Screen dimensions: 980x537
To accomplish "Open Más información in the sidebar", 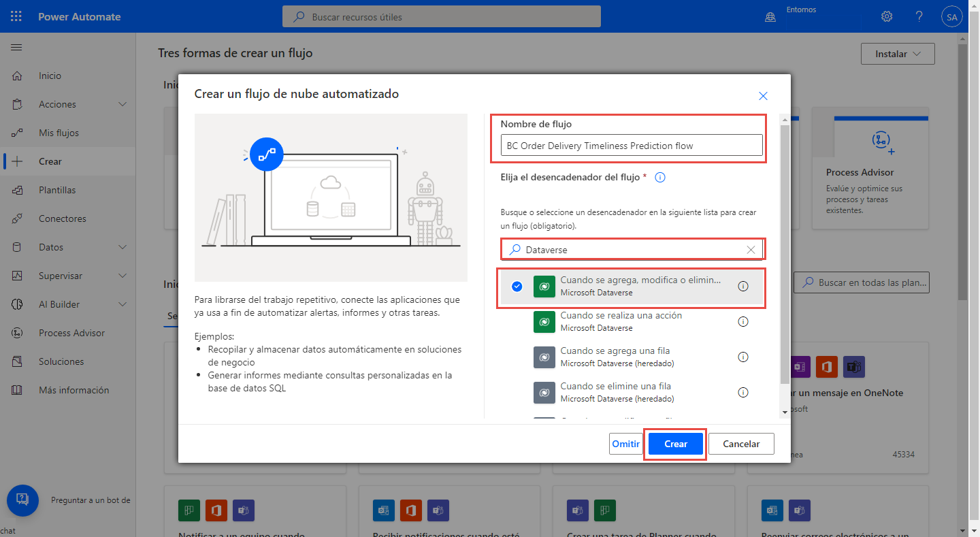I will pyautogui.click(x=68, y=390).
